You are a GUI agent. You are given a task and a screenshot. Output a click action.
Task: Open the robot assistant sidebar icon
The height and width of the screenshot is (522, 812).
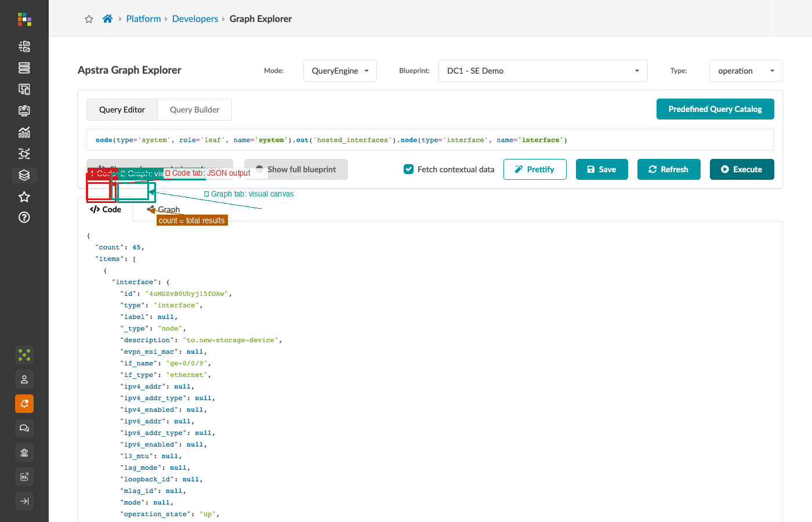(24, 452)
